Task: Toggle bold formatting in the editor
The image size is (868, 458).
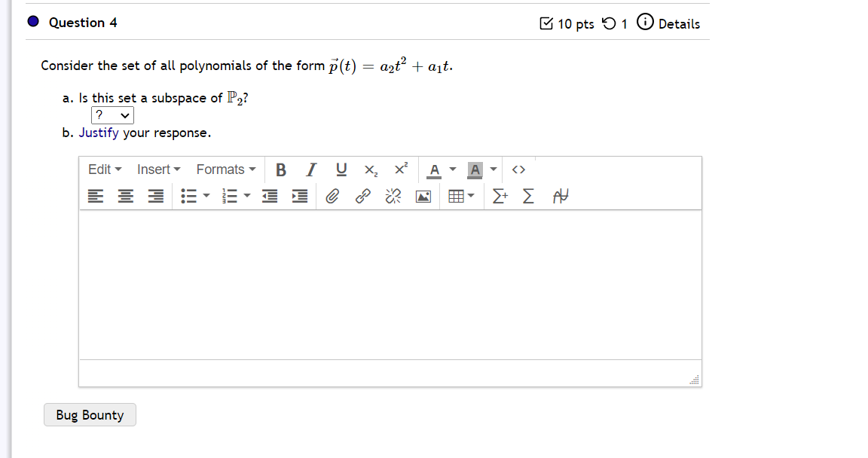Action: (x=280, y=170)
